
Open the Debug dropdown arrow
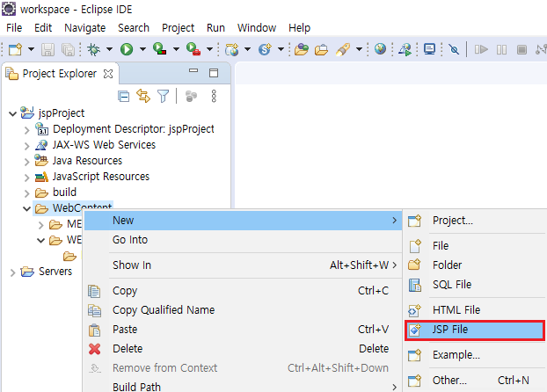coord(109,49)
